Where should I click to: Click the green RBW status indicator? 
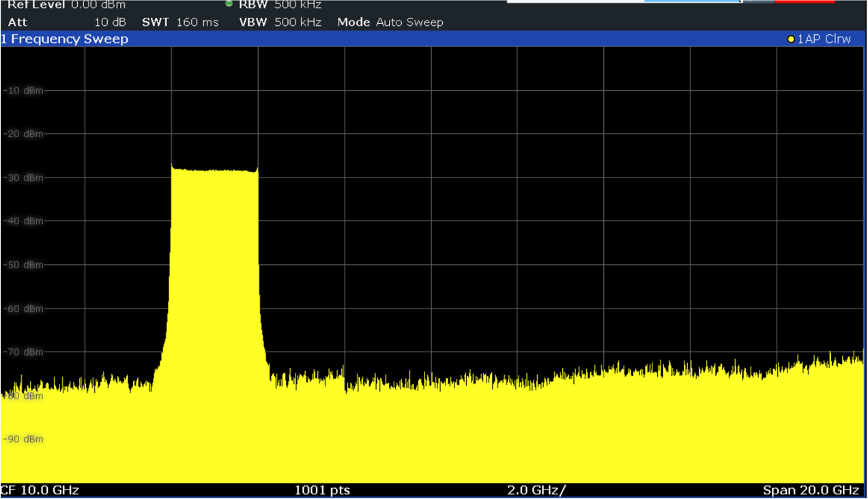point(228,4)
